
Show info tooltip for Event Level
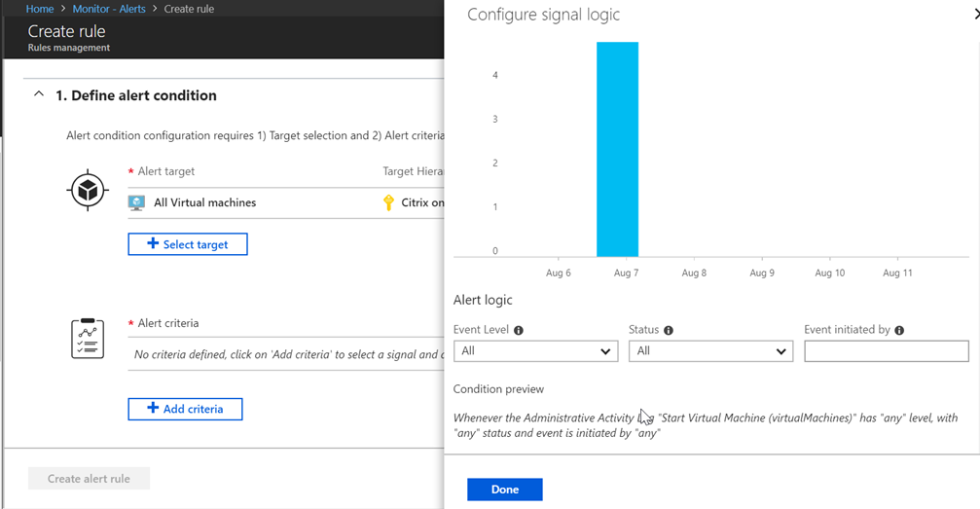click(518, 330)
